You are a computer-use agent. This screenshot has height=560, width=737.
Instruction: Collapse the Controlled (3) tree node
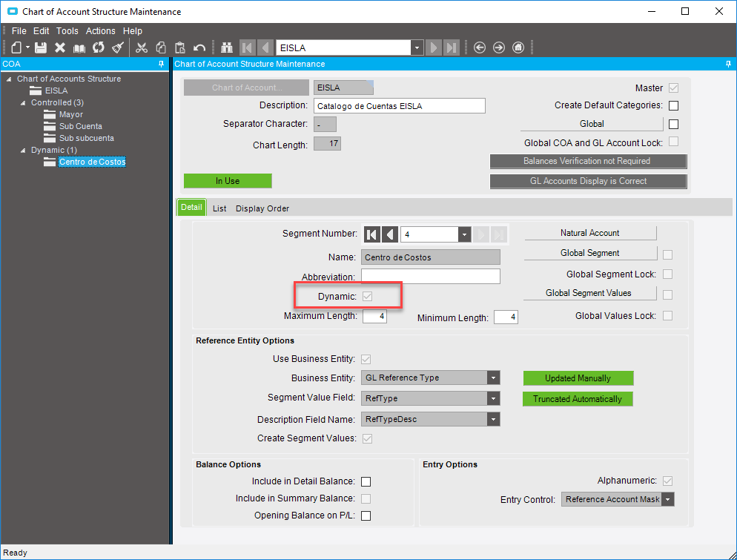click(x=22, y=103)
